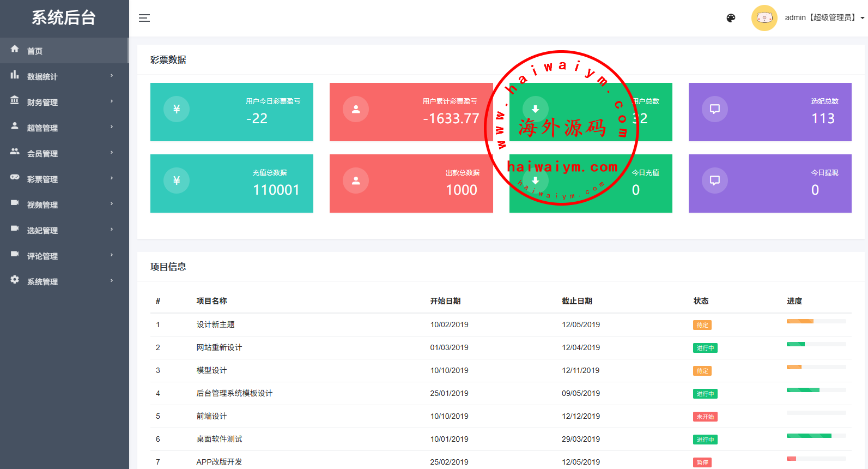
Task: Expand the 评论管理 chevron arrow
Action: click(x=112, y=255)
